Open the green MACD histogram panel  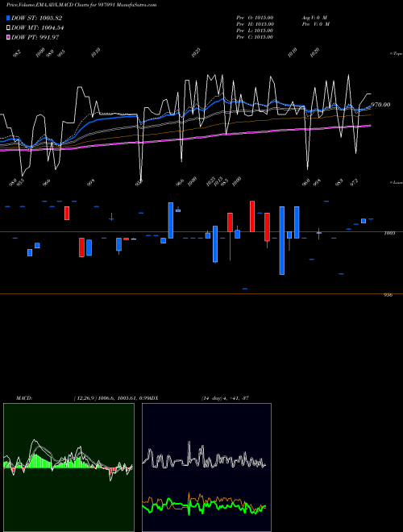pos(69,468)
